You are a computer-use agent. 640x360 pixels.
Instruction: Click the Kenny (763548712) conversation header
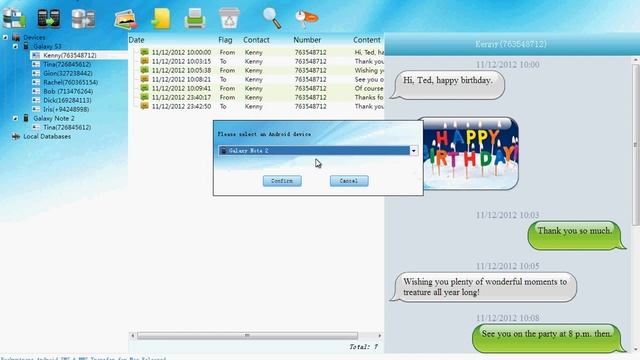(511, 44)
